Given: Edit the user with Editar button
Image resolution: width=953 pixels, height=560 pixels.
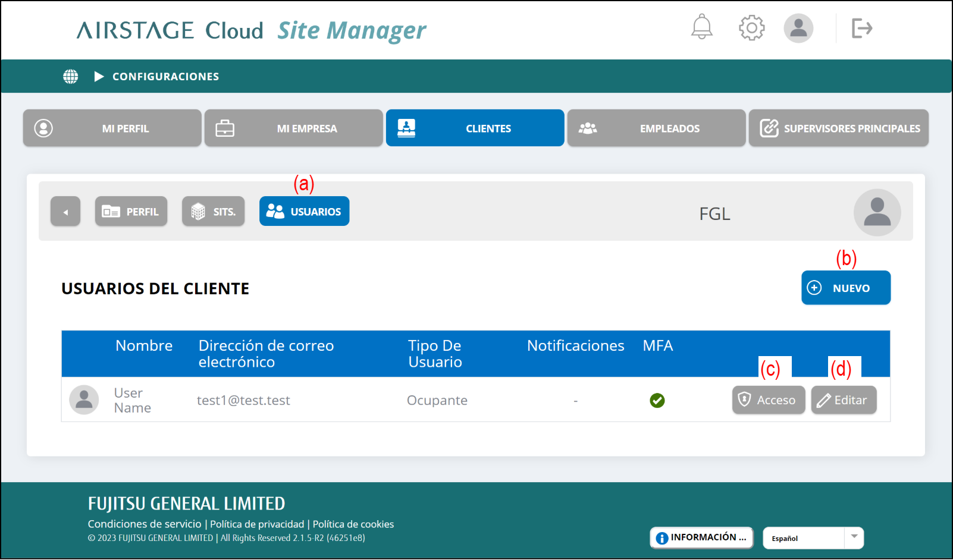Looking at the screenshot, I should [x=843, y=400].
